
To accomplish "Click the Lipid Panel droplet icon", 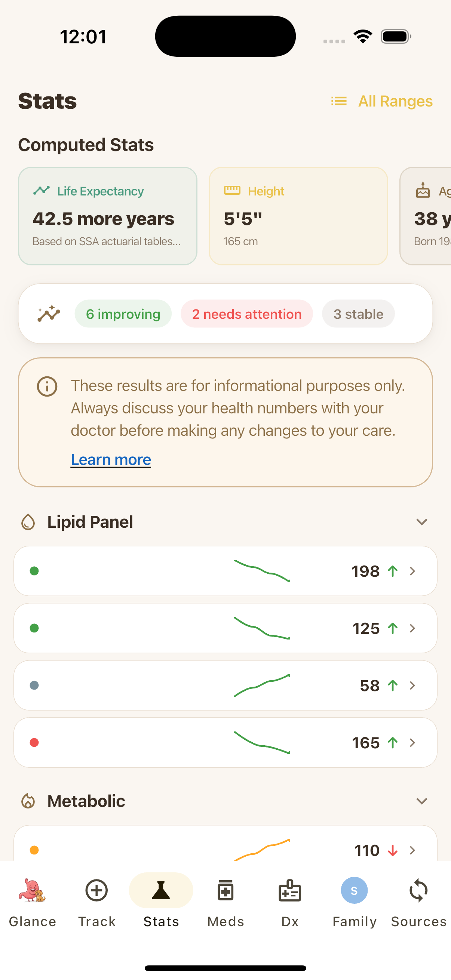I will coord(28,521).
